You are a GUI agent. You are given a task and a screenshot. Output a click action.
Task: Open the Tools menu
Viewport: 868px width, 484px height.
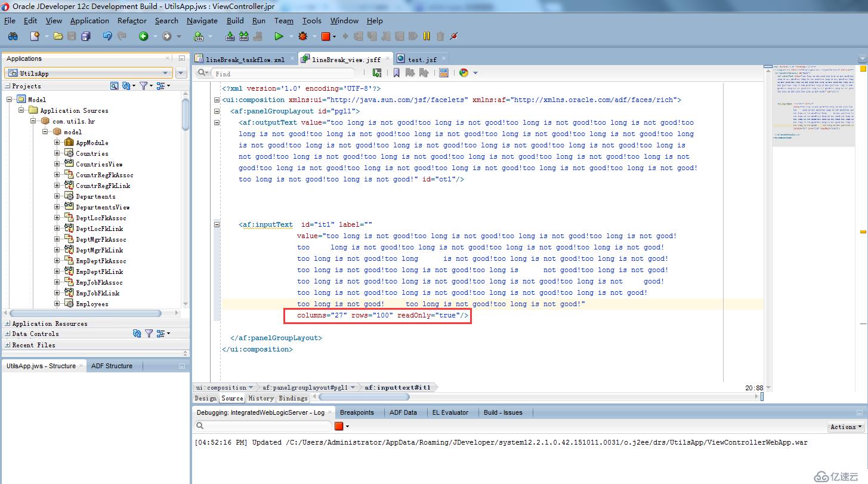(311, 20)
